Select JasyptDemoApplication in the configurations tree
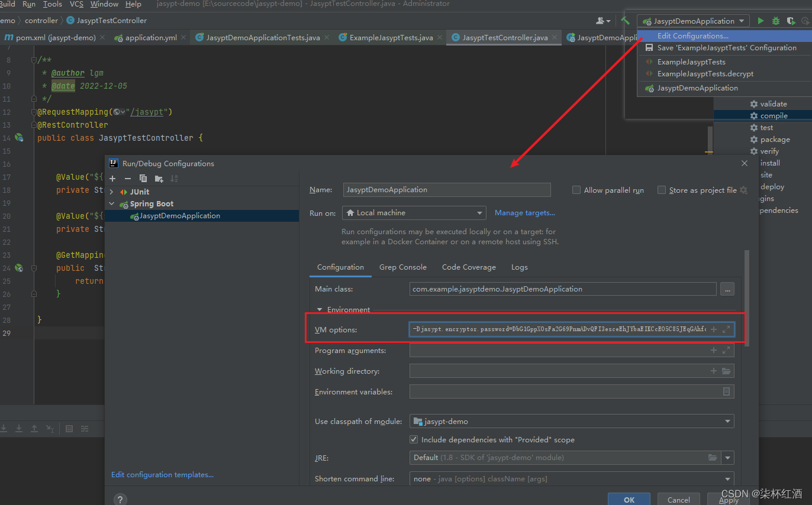The width and height of the screenshot is (812, 505). (179, 216)
